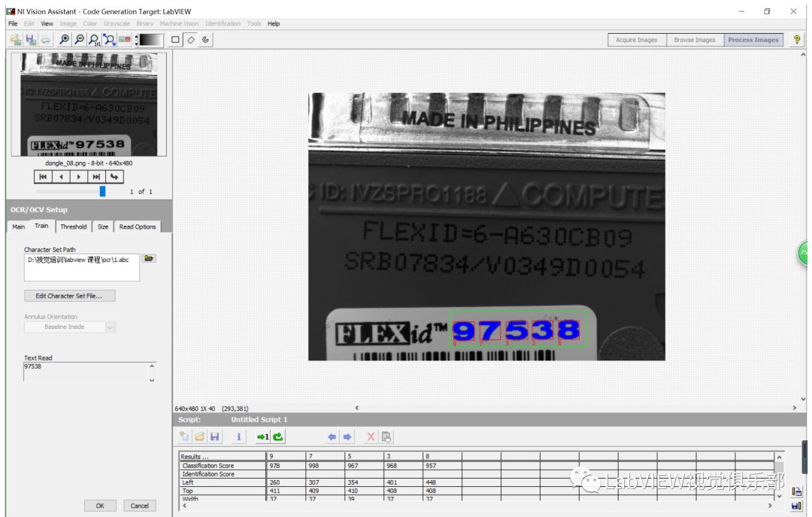Select the annulus ROI tool

(x=206, y=39)
